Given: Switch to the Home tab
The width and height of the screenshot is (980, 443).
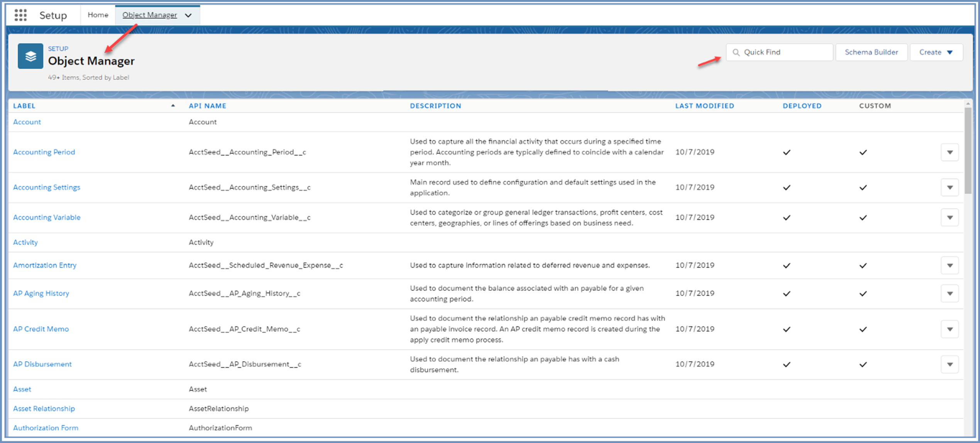Looking at the screenshot, I should 98,15.
